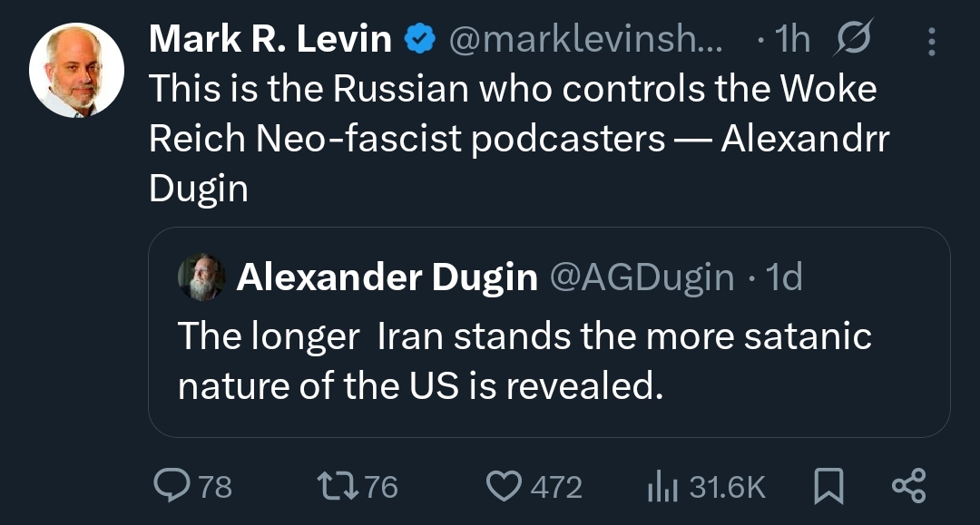Click the @AGDugin handle
The width and height of the screenshot is (980, 525).
pyautogui.click(x=641, y=277)
